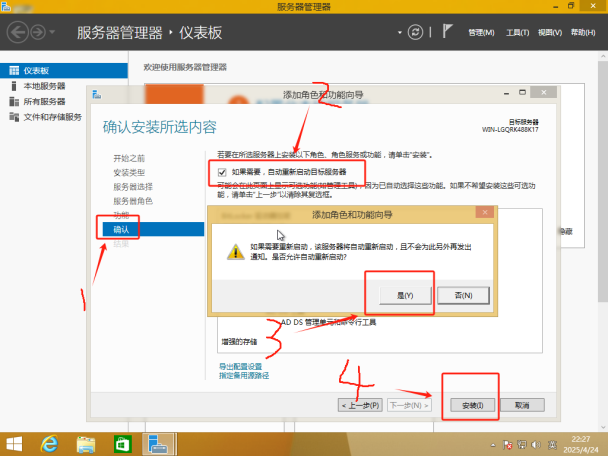The image size is (608, 456).
Task: Open the Windows Start button
Action: click(x=14, y=444)
